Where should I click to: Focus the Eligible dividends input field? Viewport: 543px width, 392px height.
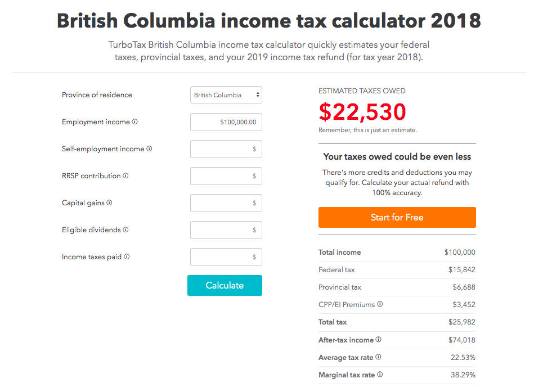tap(226, 230)
